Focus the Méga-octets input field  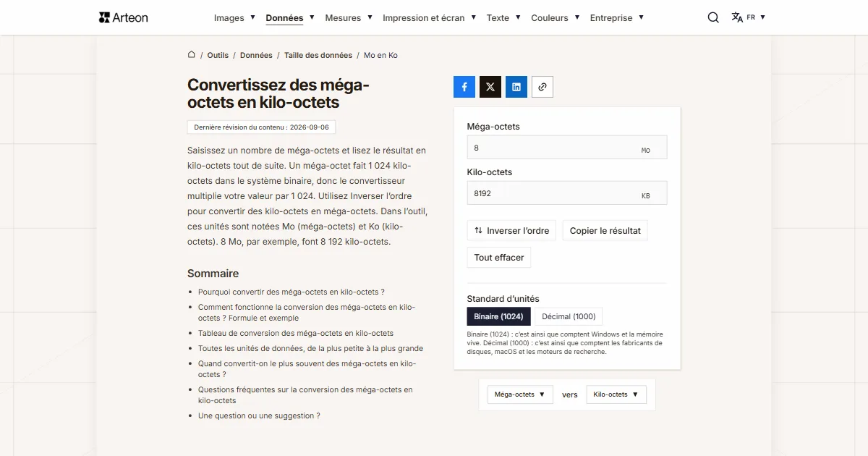(x=567, y=148)
